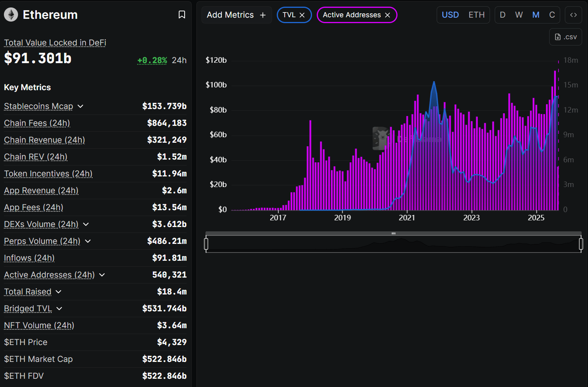Click the +0.28% 24h change value
Viewport: 588px width, 387px height.
tap(152, 60)
